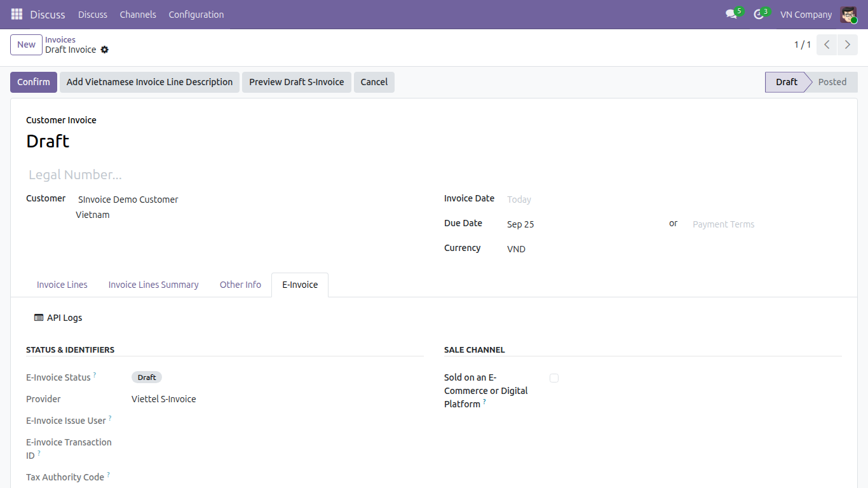Screen dimensions: 868x488
Task: Click the Viettel S-Invoice provider value
Action: point(164,399)
